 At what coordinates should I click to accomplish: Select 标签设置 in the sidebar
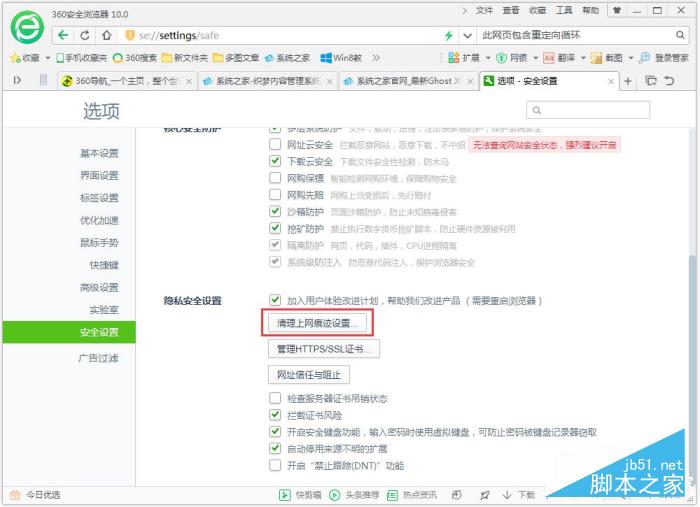tap(99, 198)
